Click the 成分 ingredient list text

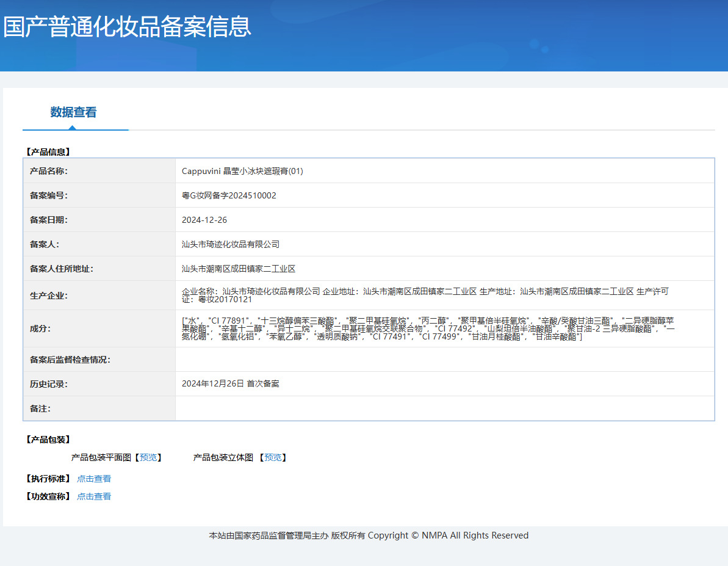point(427,328)
